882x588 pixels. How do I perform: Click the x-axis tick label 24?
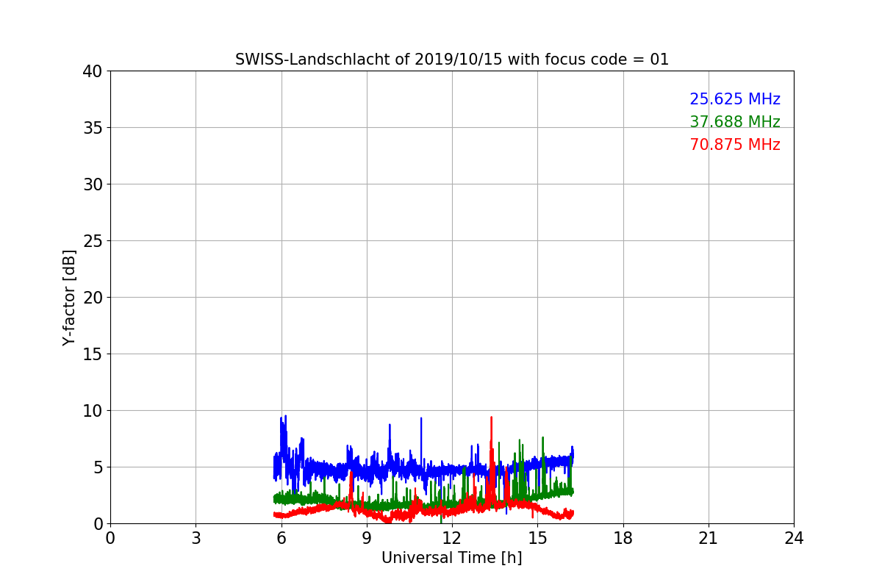[x=794, y=538]
